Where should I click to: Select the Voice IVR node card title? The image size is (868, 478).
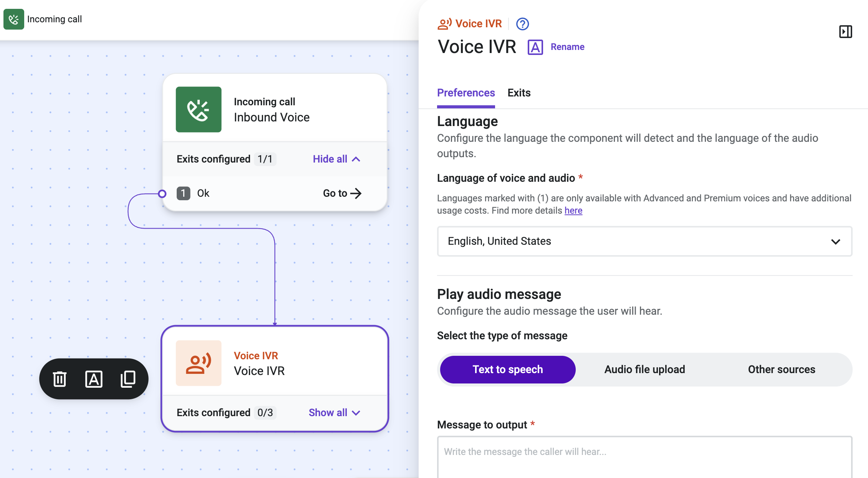(259, 371)
